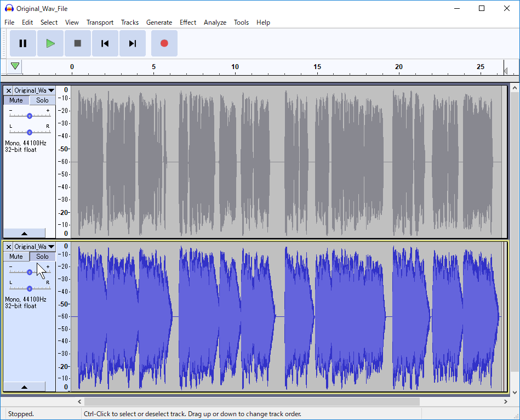This screenshot has height=420, width=520.
Task: Click the top track's dB vertical scale
Action: click(64, 162)
